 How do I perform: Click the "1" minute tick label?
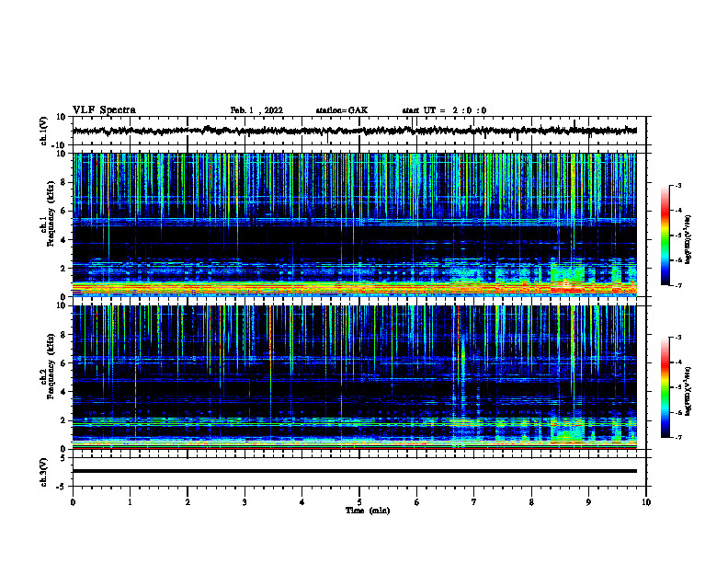coord(130,502)
